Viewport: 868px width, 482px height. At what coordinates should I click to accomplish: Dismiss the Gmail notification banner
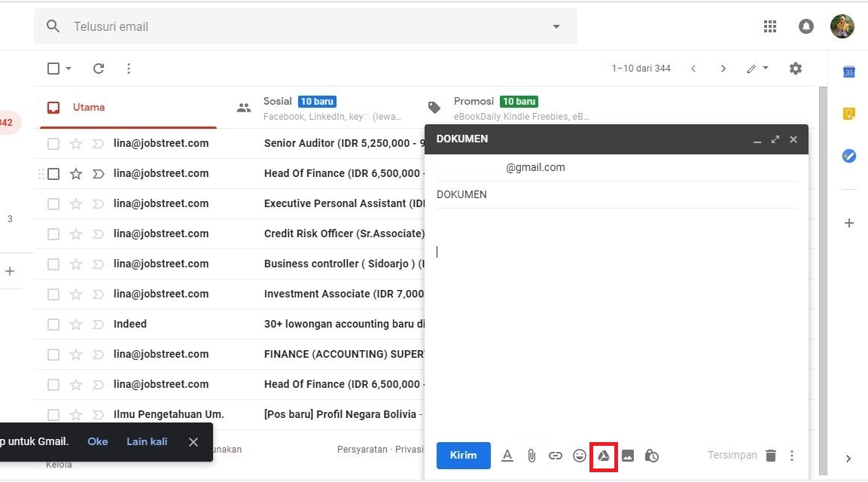coord(193,441)
